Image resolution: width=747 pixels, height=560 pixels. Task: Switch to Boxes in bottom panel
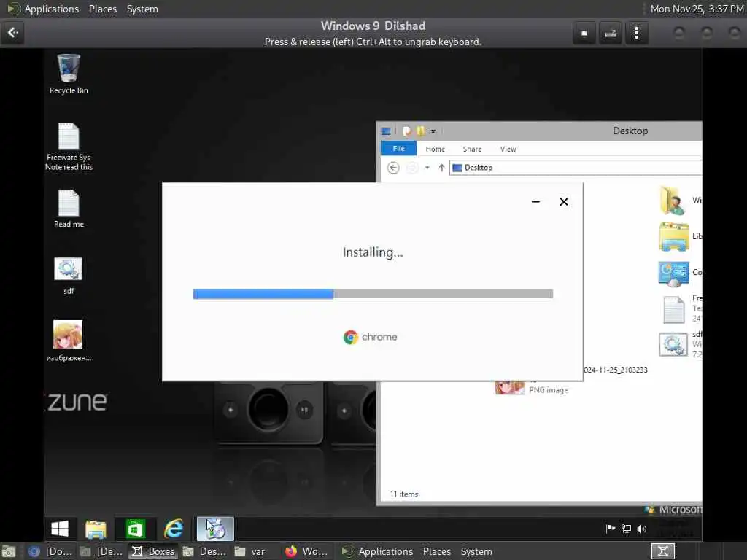[x=153, y=551]
